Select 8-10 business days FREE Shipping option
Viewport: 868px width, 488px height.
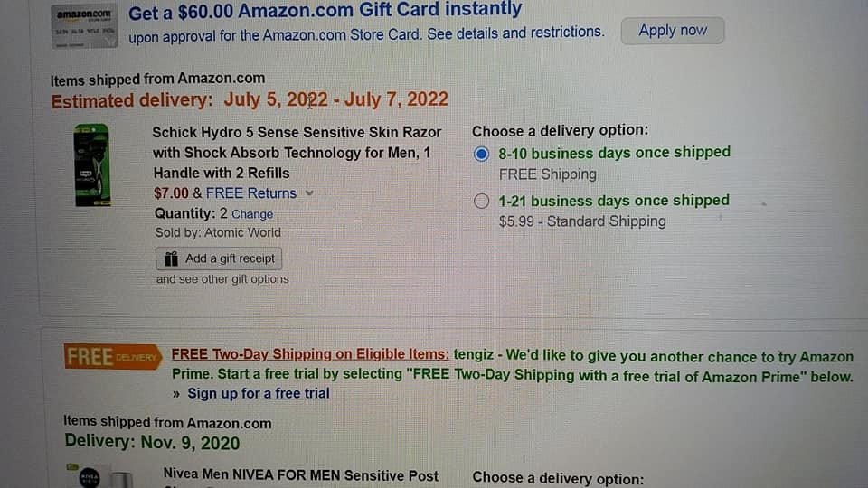pos(482,154)
